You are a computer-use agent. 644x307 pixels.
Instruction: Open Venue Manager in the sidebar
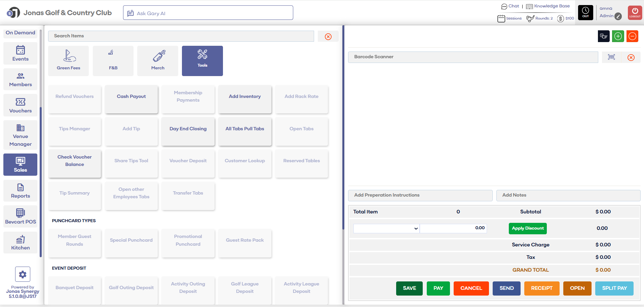[20, 135]
